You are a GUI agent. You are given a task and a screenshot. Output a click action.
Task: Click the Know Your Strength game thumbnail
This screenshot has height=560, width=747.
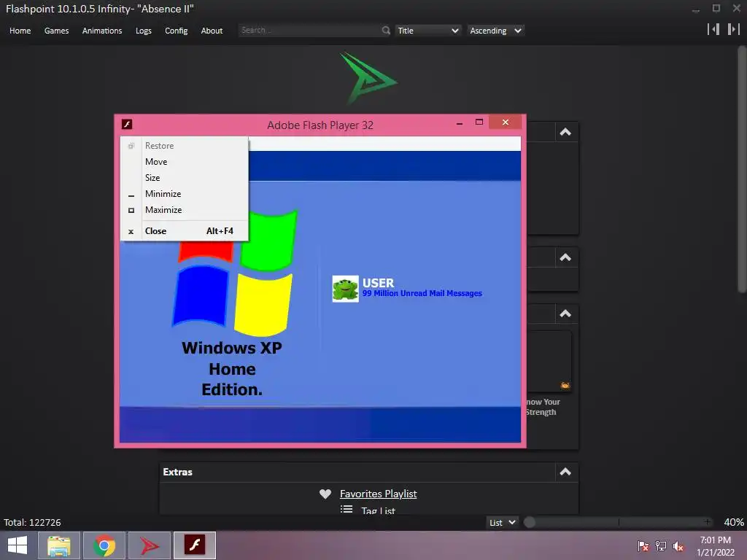[550, 361]
